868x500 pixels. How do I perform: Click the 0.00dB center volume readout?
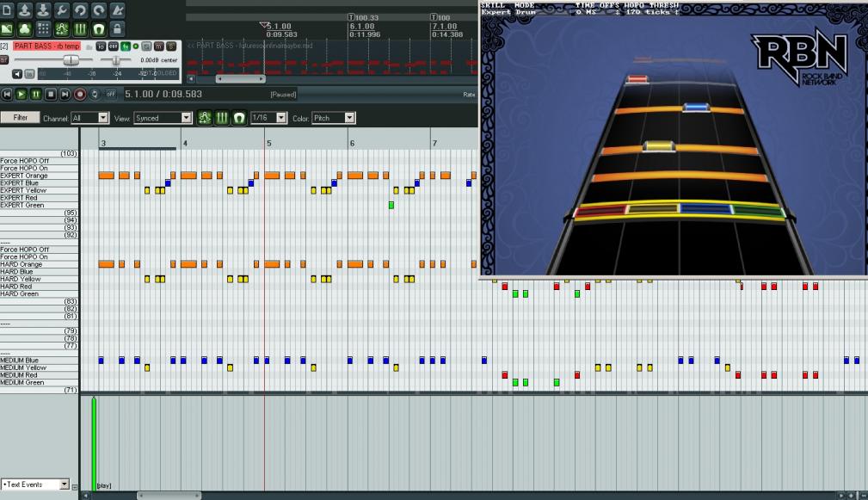[x=159, y=59]
